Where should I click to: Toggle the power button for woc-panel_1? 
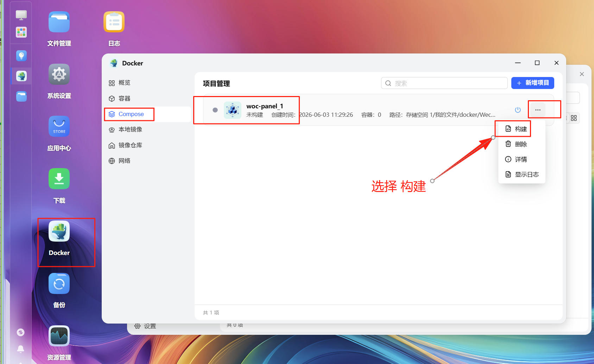[518, 110]
